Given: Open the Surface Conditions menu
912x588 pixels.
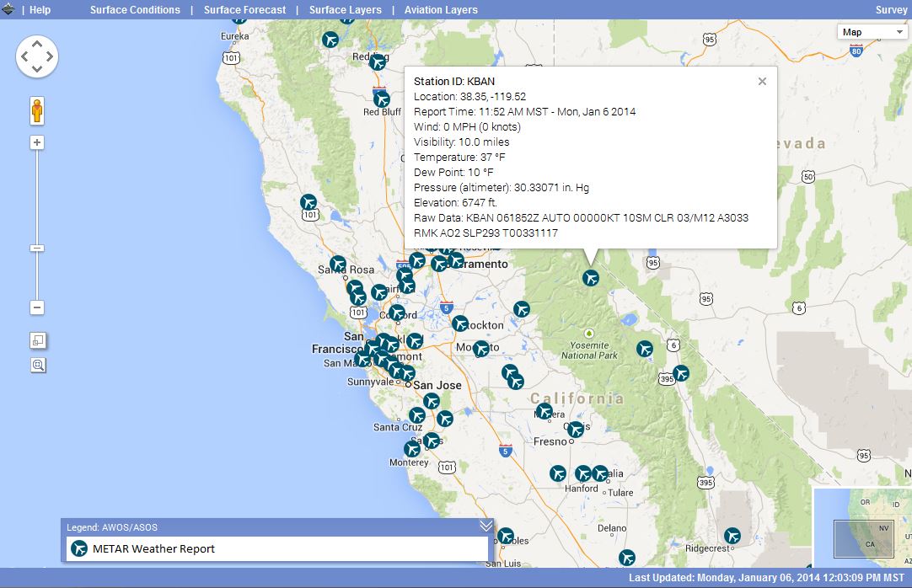Looking at the screenshot, I should pyautogui.click(x=135, y=10).
